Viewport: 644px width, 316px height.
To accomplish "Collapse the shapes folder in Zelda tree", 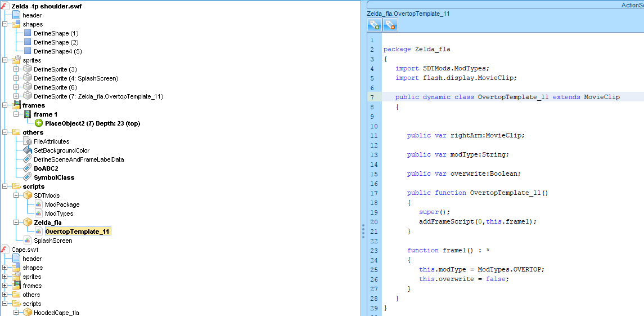I will click(5, 24).
